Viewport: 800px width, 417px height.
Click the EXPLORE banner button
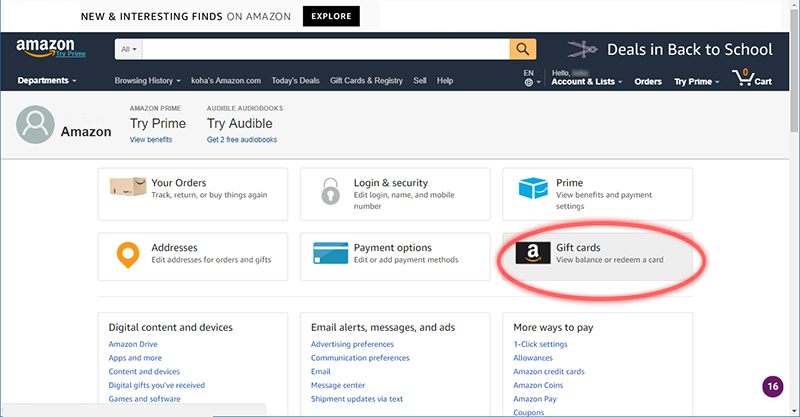331,16
